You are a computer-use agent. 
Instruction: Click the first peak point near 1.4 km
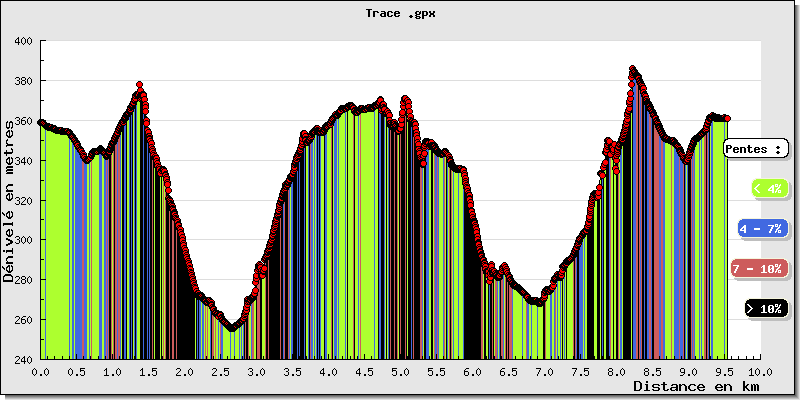(x=140, y=85)
